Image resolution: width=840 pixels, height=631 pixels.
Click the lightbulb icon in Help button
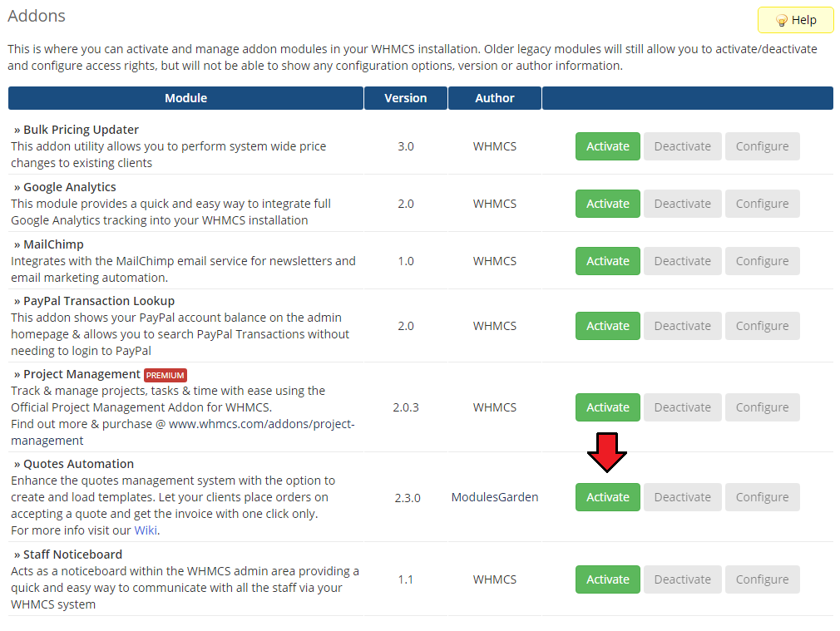coord(782,20)
